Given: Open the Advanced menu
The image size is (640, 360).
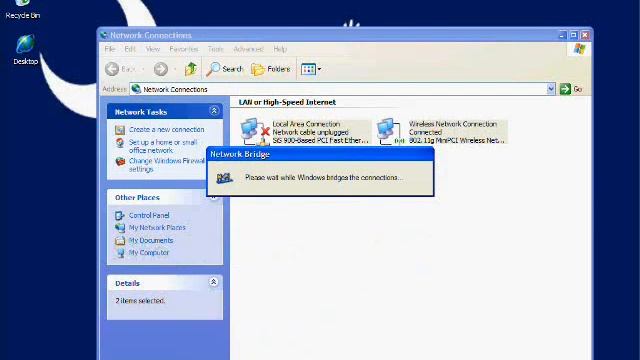Looking at the screenshot, I should pyautogui.click(x=248, y=49).
